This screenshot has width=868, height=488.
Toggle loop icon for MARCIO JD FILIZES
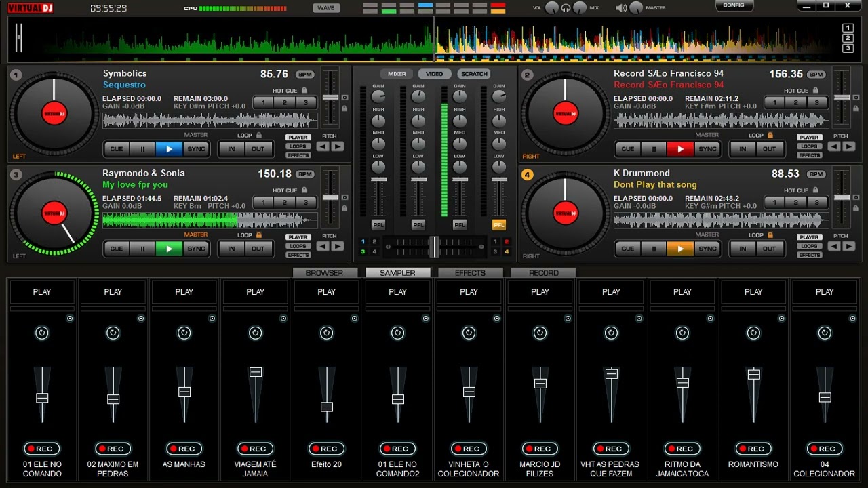[540, 333]
